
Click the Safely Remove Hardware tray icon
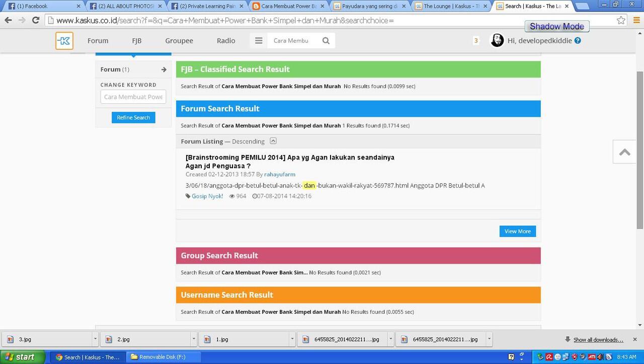click(540, 357)
